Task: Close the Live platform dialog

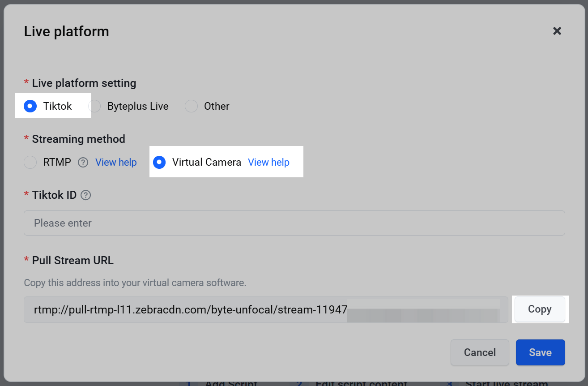Action: [557, 31]
